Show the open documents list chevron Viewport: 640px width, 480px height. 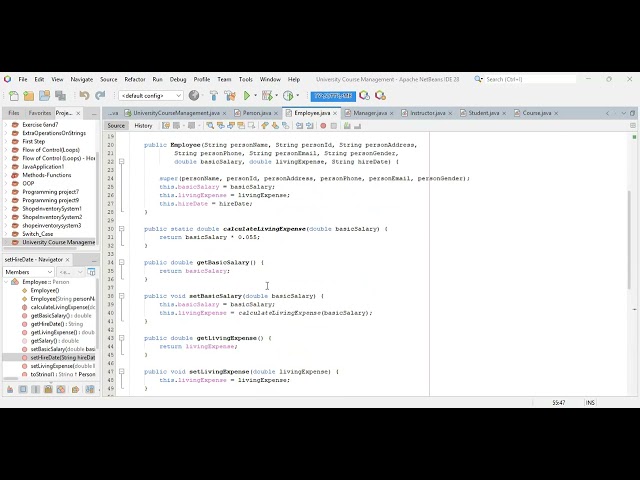623,113
